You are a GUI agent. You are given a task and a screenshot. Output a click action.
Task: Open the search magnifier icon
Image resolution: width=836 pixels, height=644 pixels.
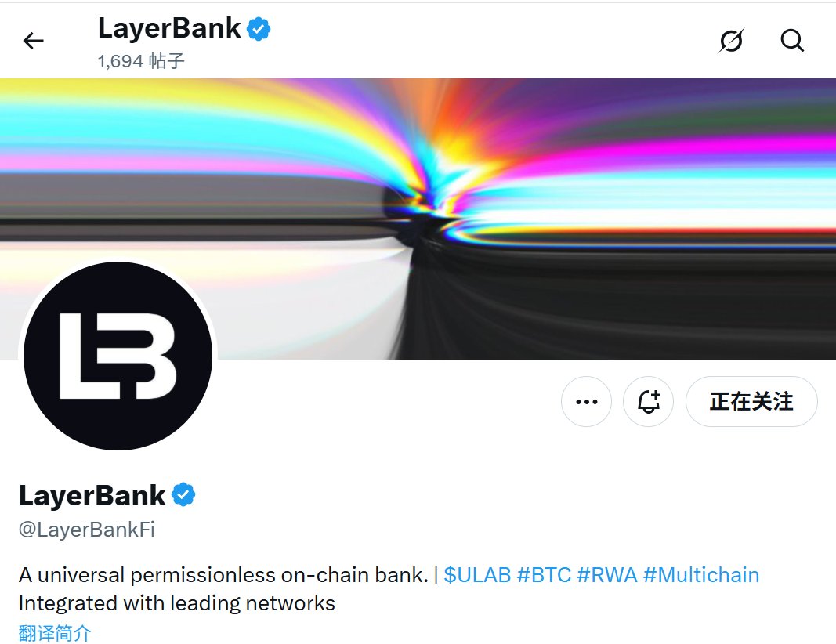tap(792, 41)
